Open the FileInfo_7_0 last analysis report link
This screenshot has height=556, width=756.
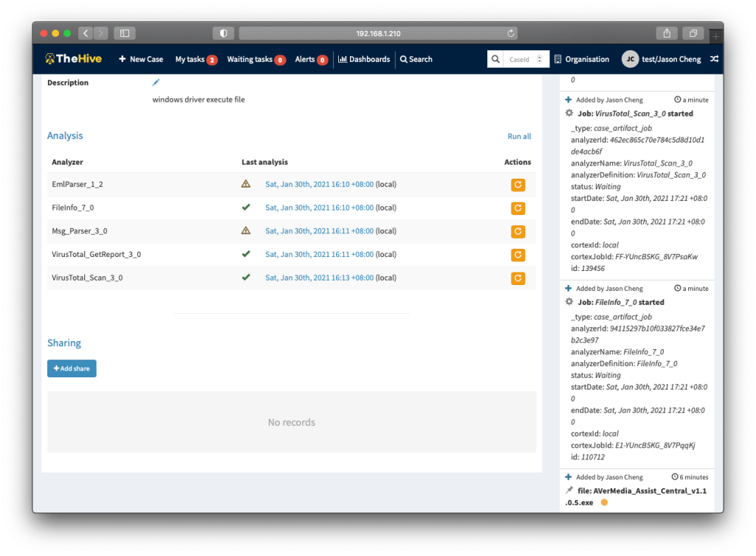coord(319,207)
